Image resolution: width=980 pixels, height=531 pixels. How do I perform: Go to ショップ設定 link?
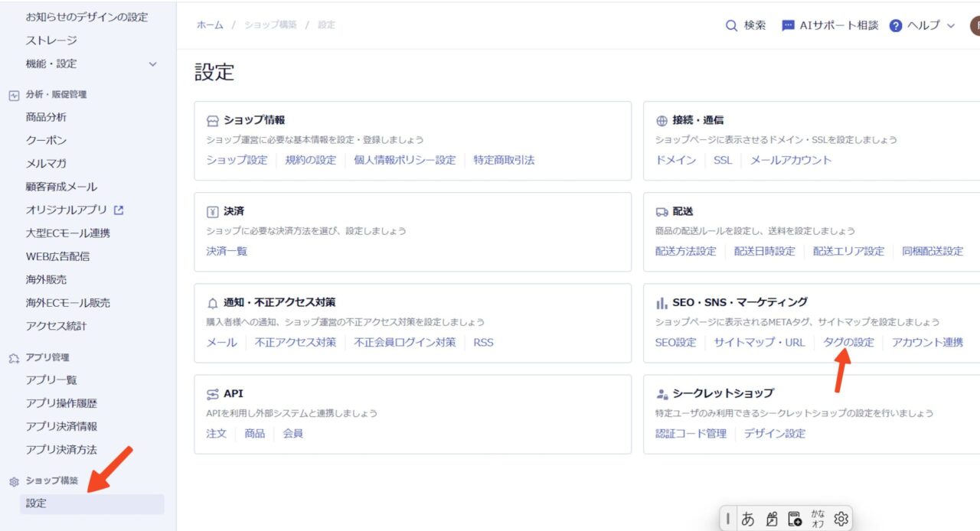(x=237, y=160)
